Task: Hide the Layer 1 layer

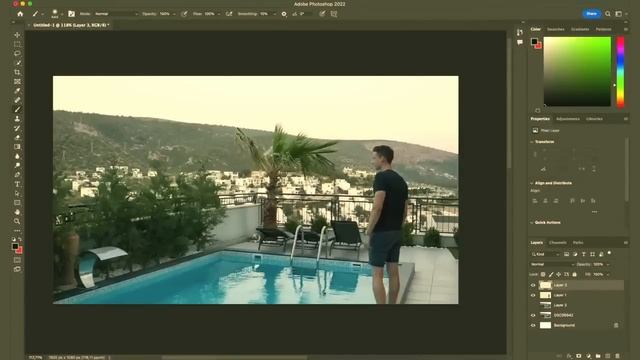Action: [x=533, y=295]
